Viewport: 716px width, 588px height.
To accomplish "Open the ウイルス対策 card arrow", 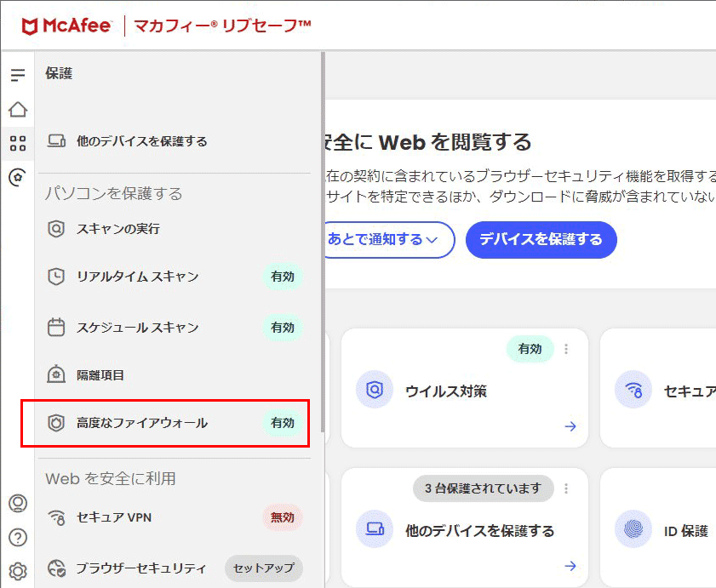I will (x=570, y=426).
